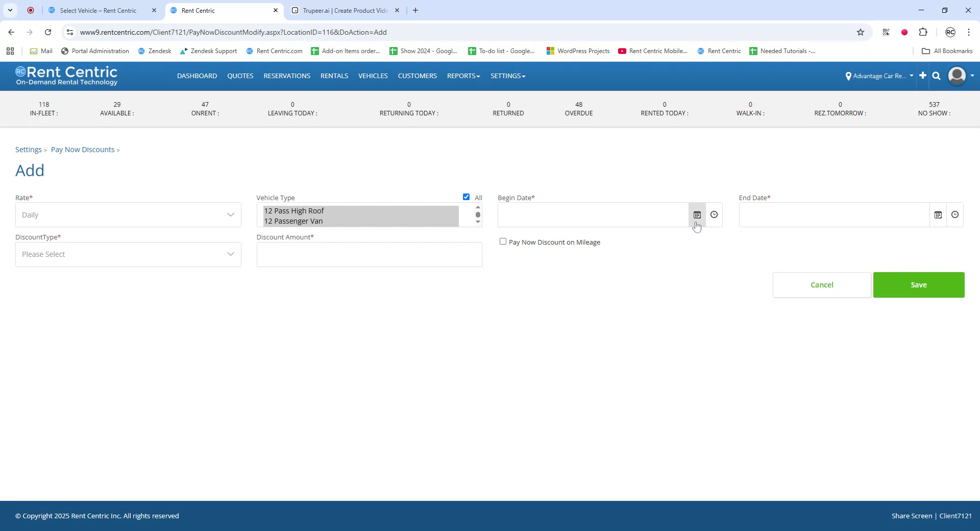Expand the SETTINGS navigation dropdown
This screenshot has width=980, height=531.
(507, 76)
